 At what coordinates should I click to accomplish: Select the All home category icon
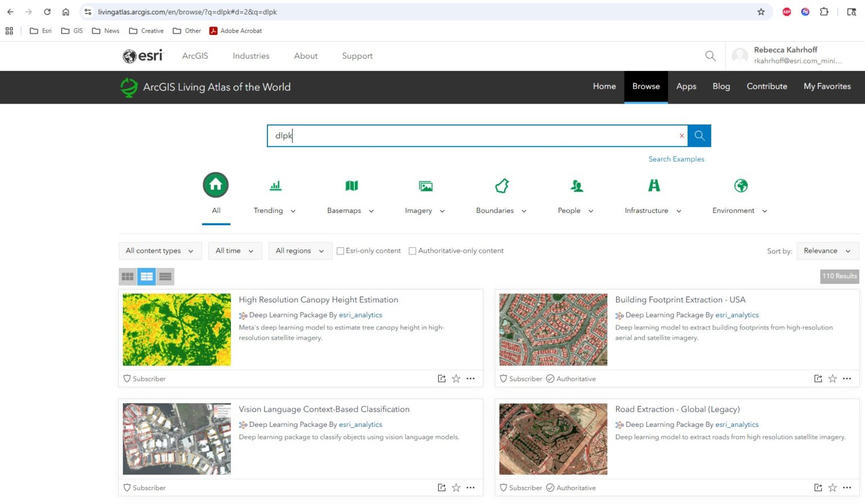216,185
